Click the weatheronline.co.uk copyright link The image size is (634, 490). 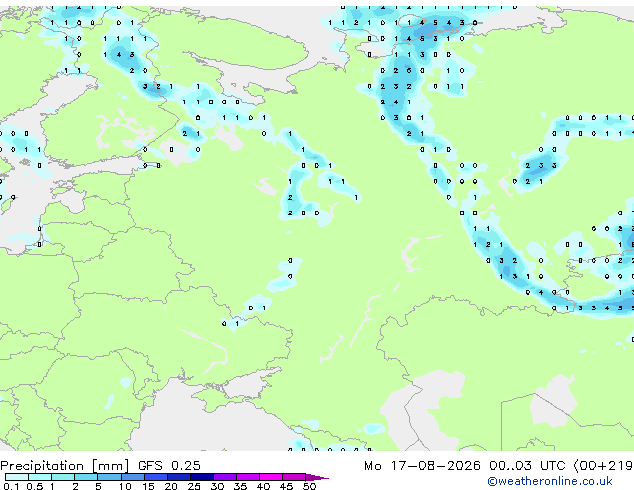(550, 481)
